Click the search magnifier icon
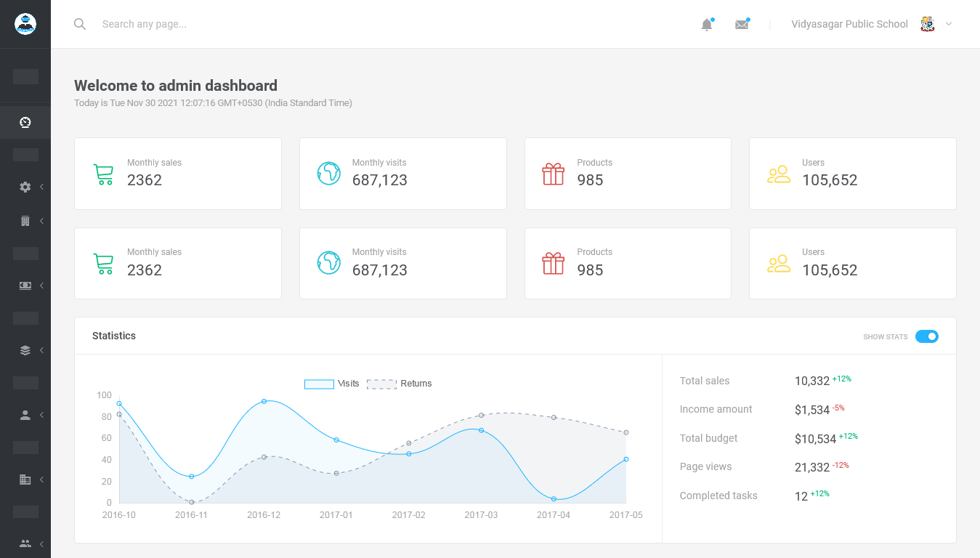980x558 pixels. [x=80, y=24]
